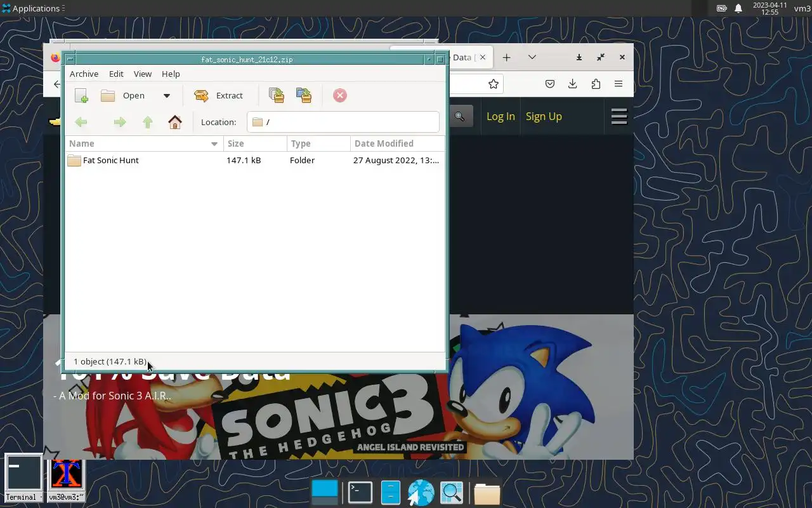Viewport: 812px width, 508px height.
Task: Open the web browser globe dock icon
Action: tap(421, 492)
